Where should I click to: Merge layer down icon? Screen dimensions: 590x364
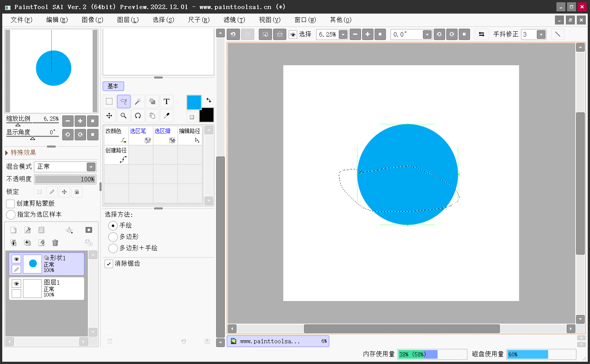pos(13,243)
